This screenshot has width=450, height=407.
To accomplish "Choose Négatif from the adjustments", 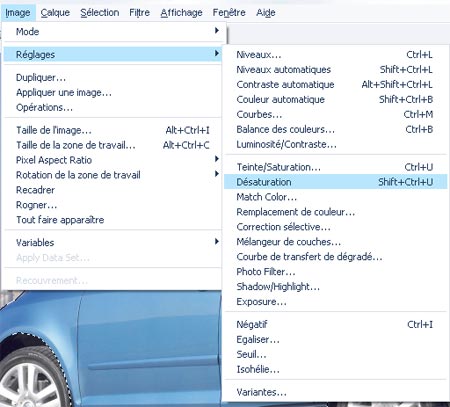I will click(x=335, y=324).
